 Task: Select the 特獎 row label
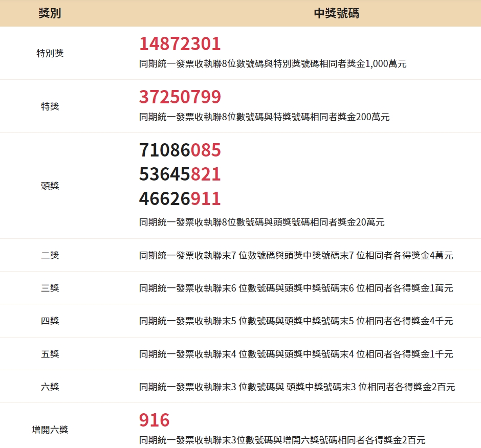(50, 106)
